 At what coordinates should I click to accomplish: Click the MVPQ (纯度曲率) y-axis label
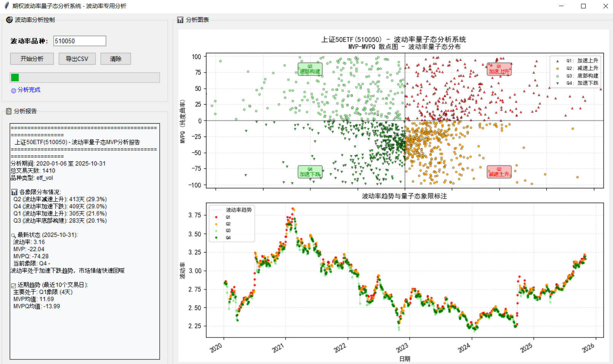point(183,122)
